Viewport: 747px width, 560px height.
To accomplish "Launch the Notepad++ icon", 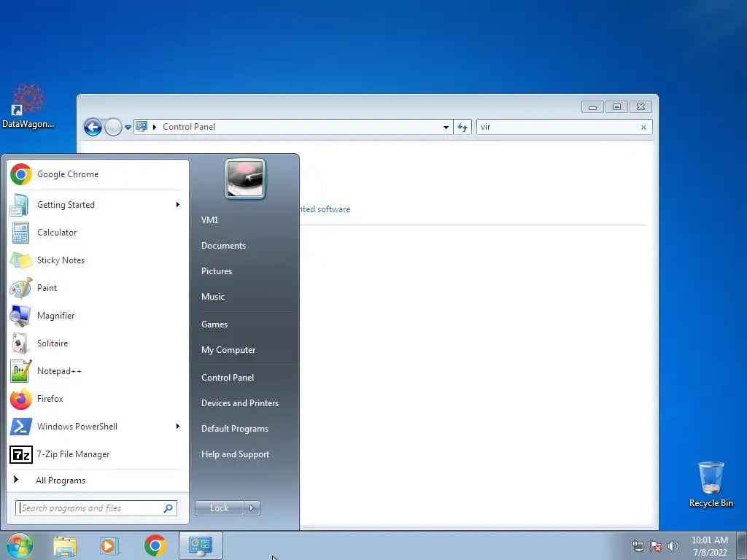I will click(x=20, y=371).
